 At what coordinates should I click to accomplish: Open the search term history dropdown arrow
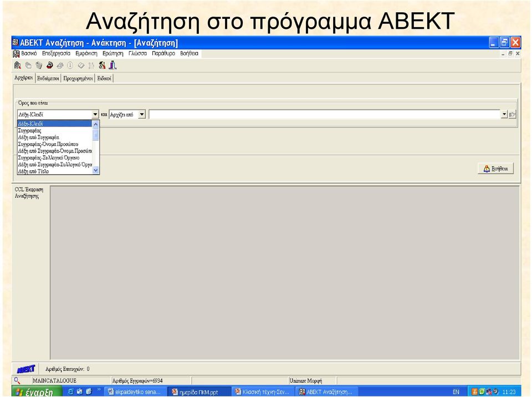pyautogui.click(x=504, y=115)
